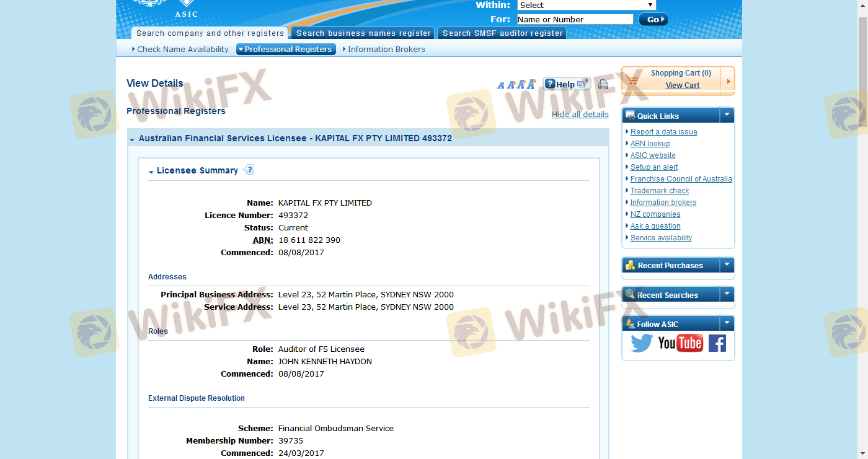The height and width of the screenshot is (459, 868).
Task: Select the largest font size icon
Action: pyautogui.click(x=531, y=84)
